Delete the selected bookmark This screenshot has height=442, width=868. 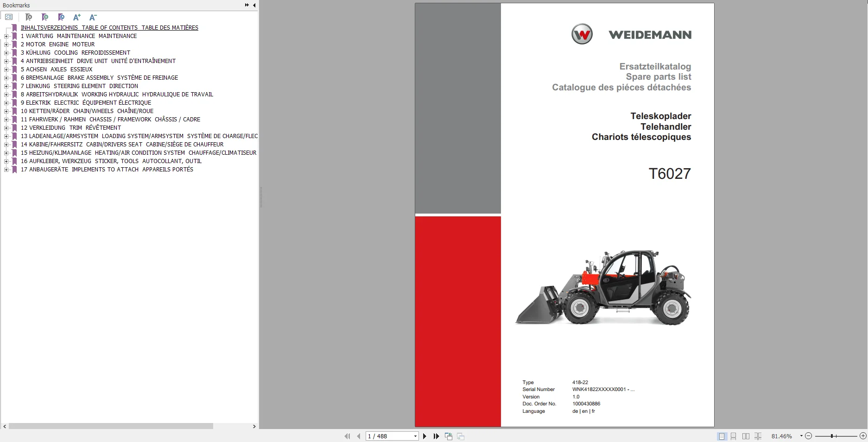(x=29, y=17)
